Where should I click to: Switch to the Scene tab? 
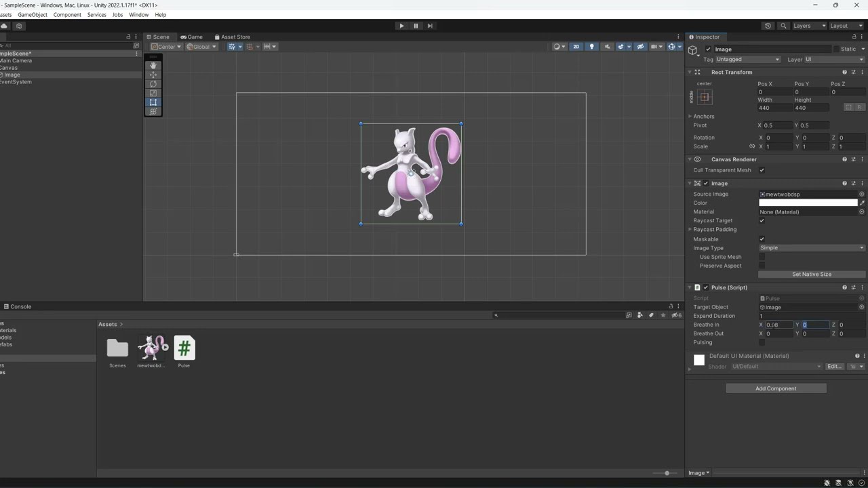[158, 37]
